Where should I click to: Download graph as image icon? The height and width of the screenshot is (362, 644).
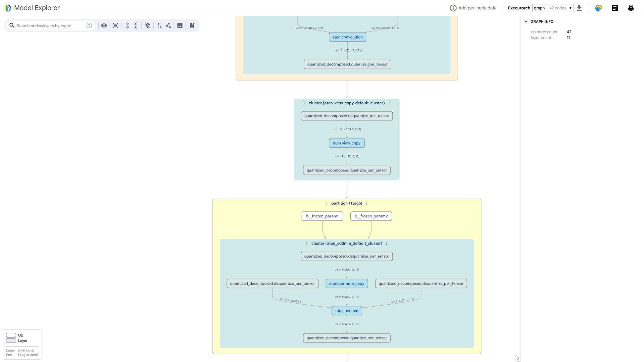[x=180, y=25]
